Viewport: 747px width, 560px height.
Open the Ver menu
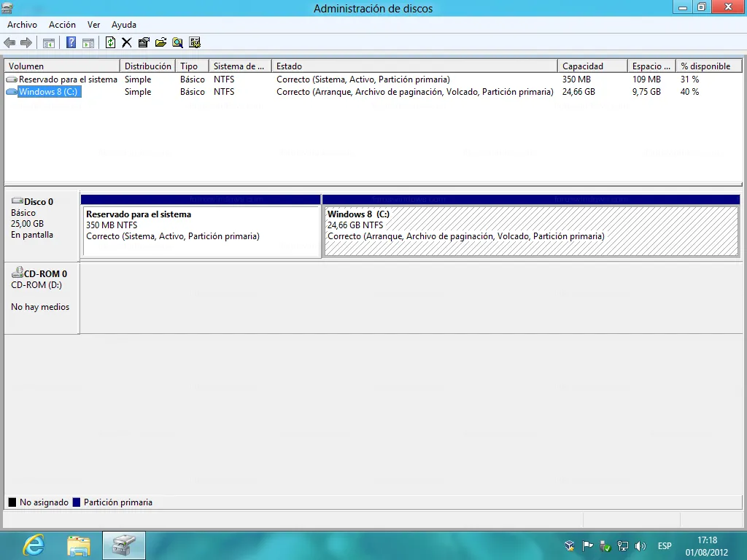click(x=93, y=25)
